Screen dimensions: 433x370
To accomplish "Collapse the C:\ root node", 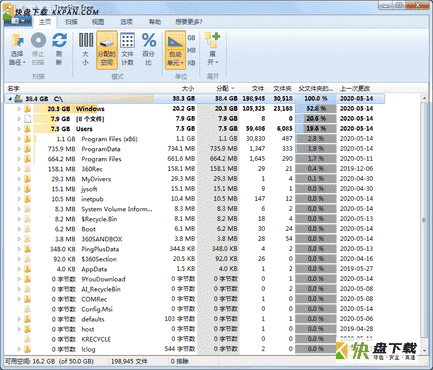I will 10,99.
